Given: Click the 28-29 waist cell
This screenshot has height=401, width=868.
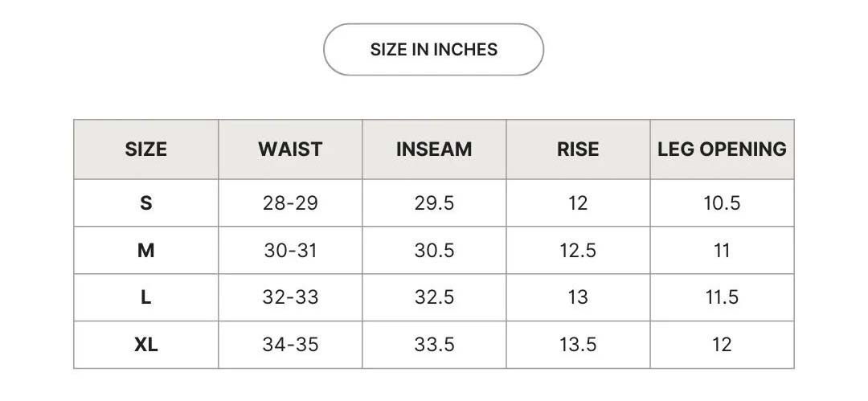Looking at the screenshot, I should (x=290, y=203).
